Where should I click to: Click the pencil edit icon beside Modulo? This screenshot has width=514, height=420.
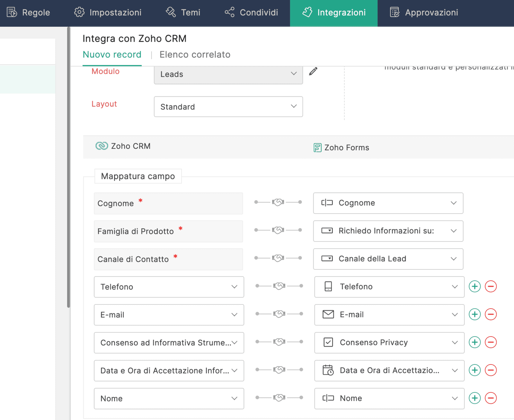point(313,71)
